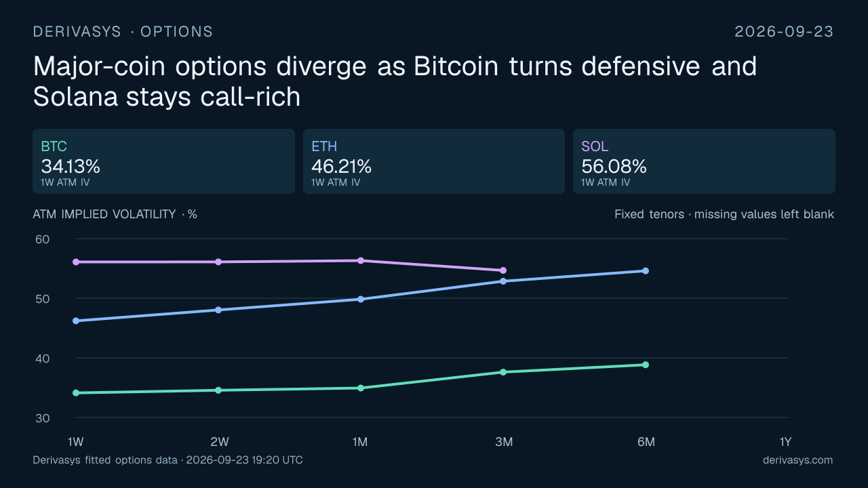Click the 6M tenor axis label
Screen dimensions: 868x488
click(646, 442)
